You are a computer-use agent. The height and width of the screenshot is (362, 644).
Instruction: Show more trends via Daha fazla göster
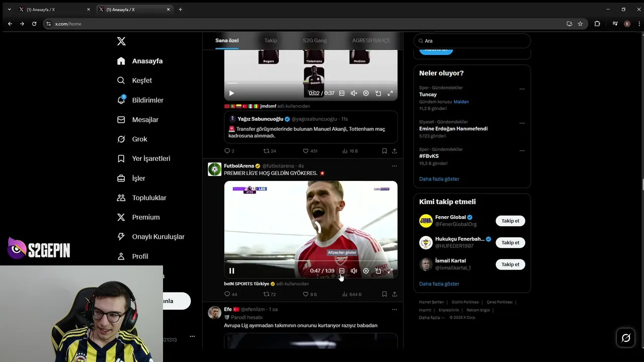click(x=439, y=179)
